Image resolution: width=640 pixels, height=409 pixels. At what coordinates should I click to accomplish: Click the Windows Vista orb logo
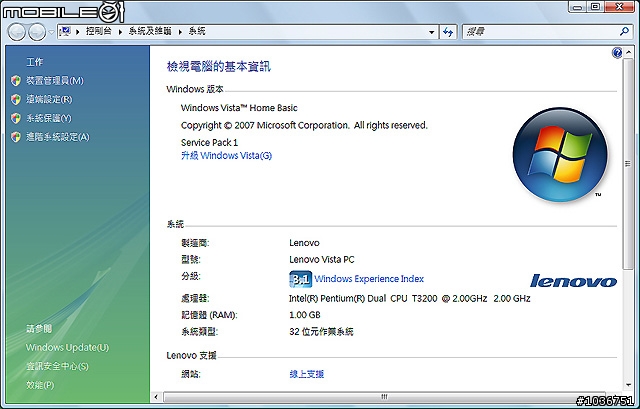(560, 155)
